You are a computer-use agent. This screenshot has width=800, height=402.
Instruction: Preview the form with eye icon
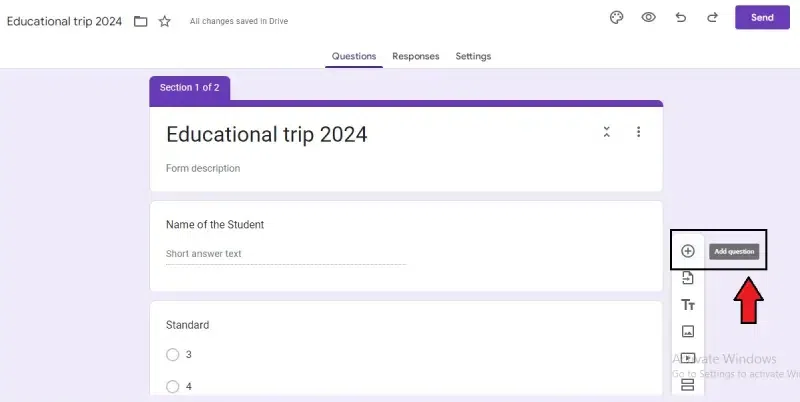(x=648, y=18)
